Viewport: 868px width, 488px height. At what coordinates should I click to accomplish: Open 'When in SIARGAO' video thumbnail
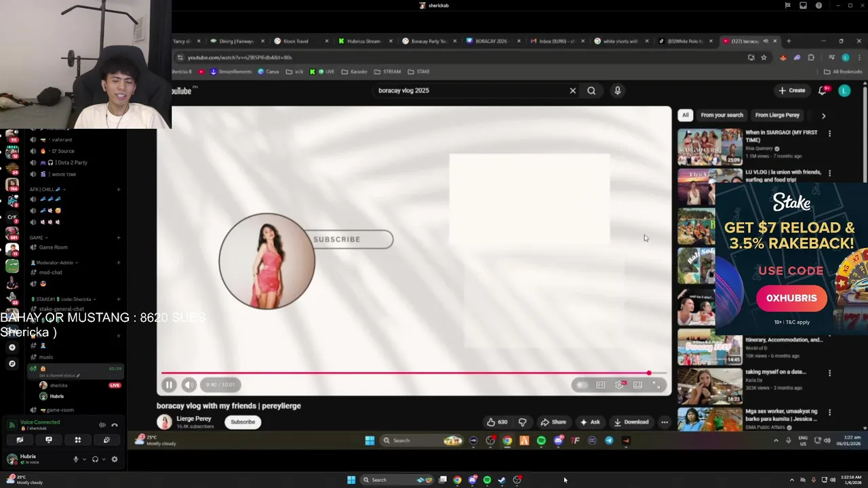point(710,147)
